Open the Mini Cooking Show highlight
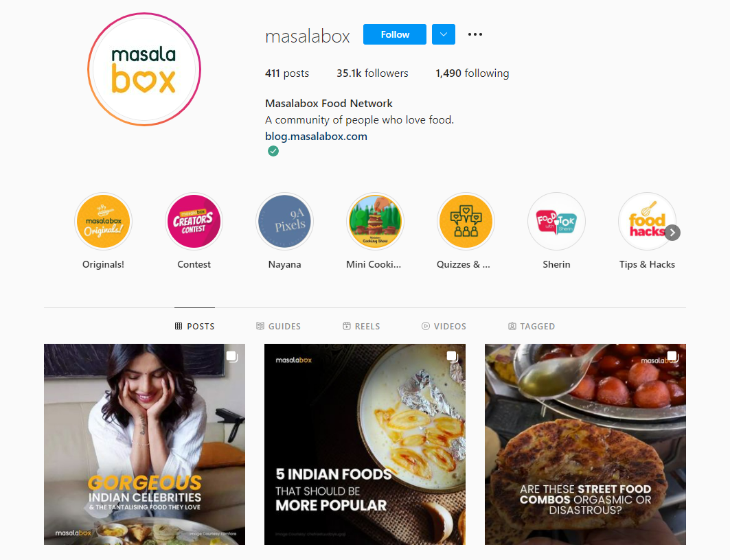The image size is (730, 560). pos(375,222)
